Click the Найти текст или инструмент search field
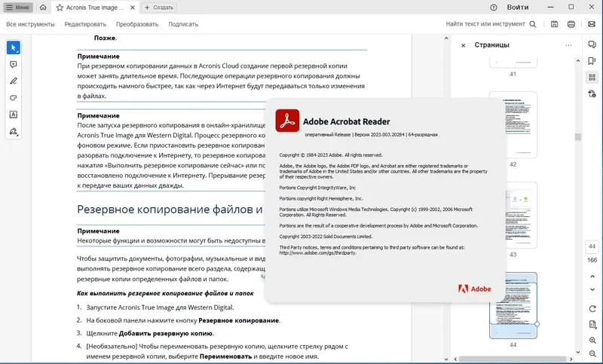603x364 pixels. pos(485,24)
